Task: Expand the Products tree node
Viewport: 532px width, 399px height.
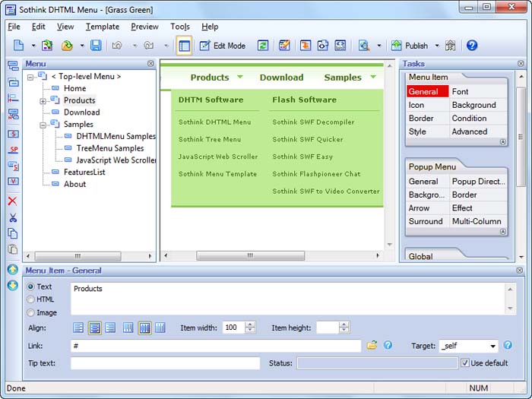Action: tap(43, 101)
